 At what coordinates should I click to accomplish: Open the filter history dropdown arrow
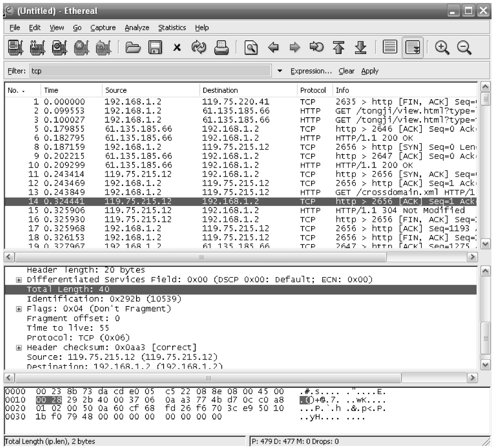[280, 71]
